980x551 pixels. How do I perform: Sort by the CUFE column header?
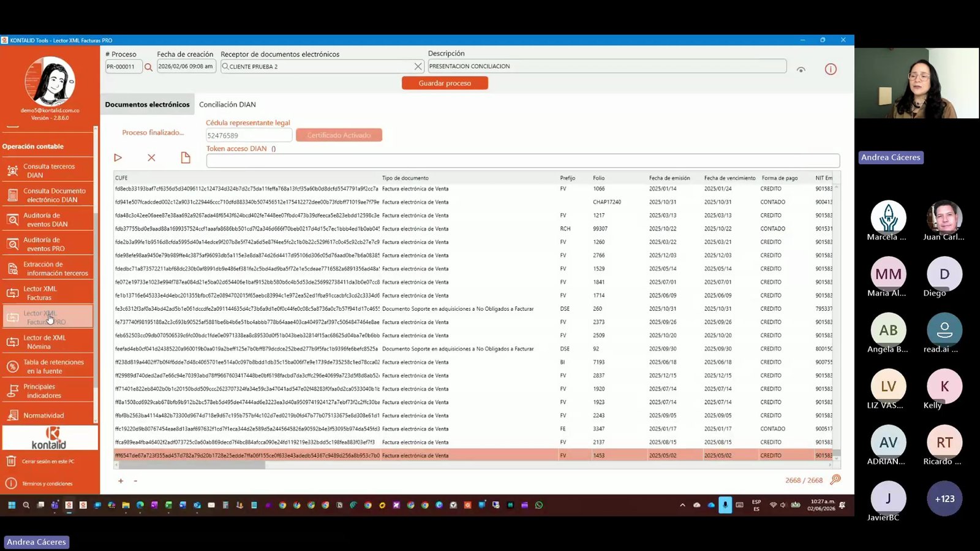121,178
